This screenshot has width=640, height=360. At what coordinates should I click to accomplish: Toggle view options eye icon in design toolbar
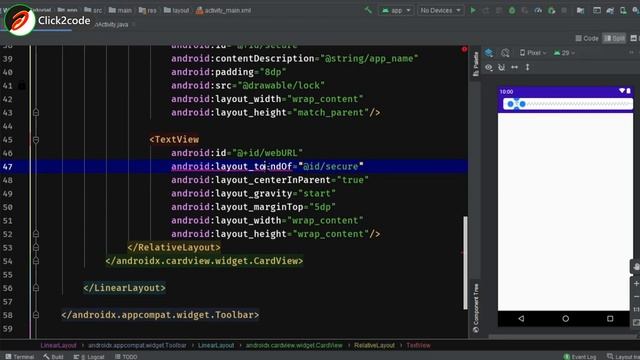click(x=489, y=67)
